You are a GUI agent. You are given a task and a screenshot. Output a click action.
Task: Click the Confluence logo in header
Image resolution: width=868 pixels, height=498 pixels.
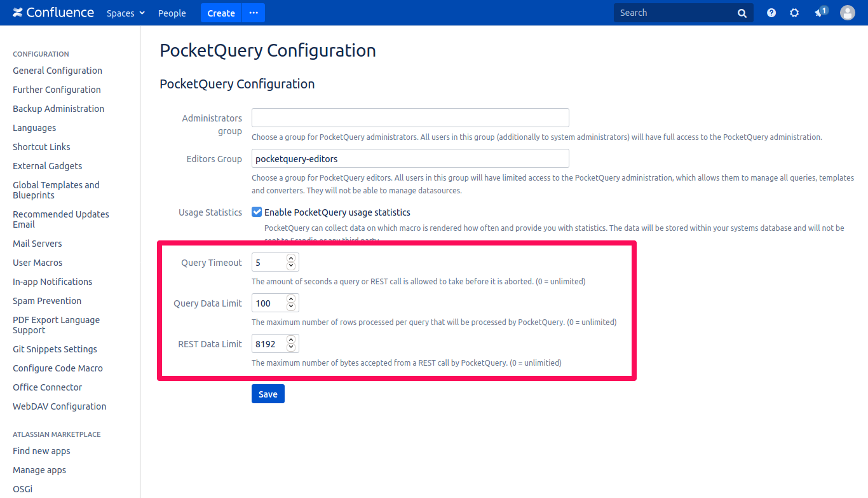[x=53, y=13]
